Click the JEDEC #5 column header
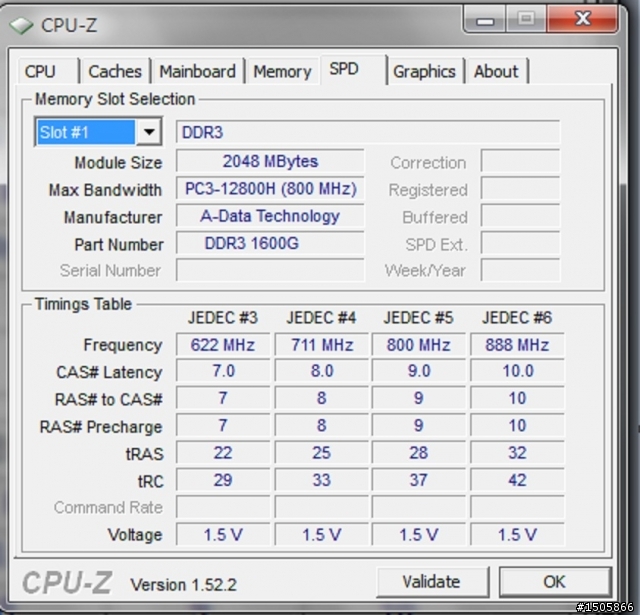The height and width of the screenshot is (615, 640). pos(418,317)
